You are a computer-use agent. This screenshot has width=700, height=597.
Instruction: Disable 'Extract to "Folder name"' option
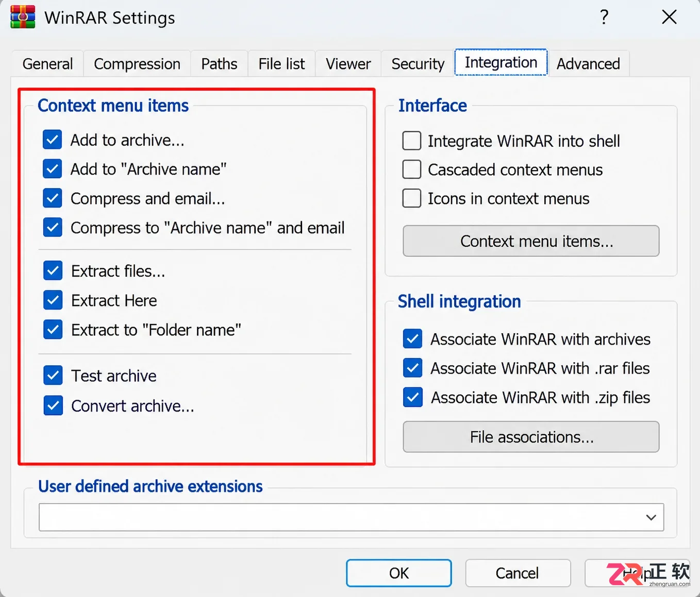pos(53,329)
